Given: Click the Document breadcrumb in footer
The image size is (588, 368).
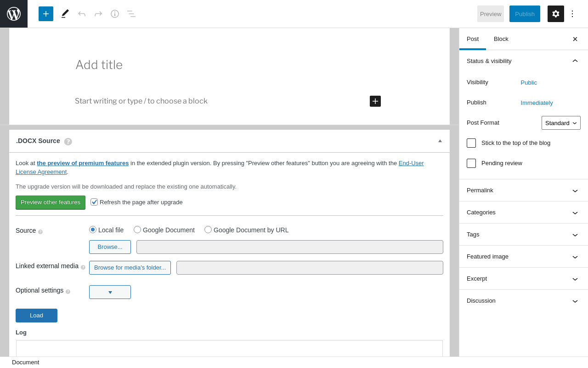Looking at the screenshot, I should (x=26, y=362).
